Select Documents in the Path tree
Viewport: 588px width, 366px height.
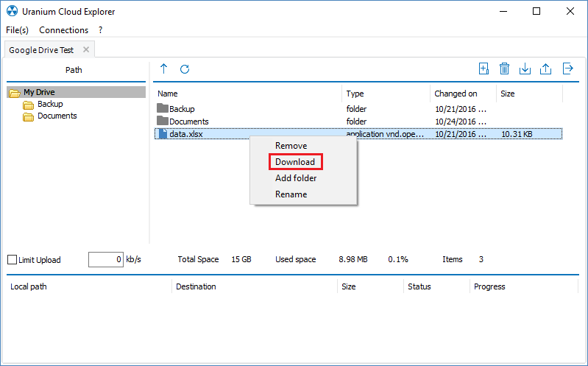pyautogui.click(x=57, y=116)
